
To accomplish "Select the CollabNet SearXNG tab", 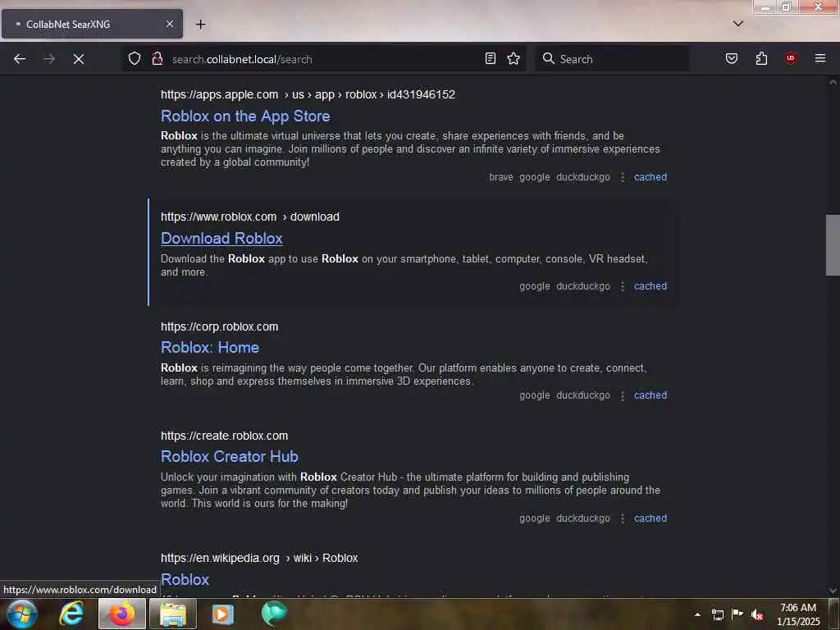I will (92, 24).
